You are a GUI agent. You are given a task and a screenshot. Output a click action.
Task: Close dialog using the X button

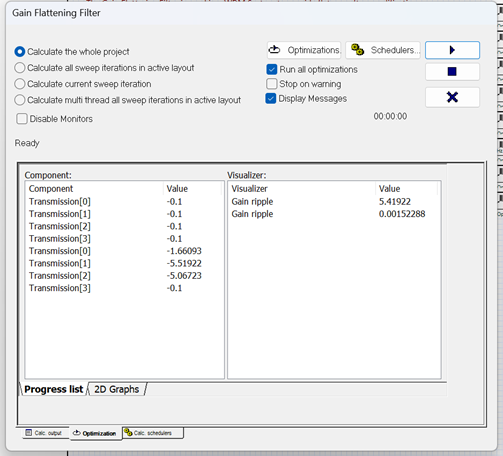click(x=452, y=97)
